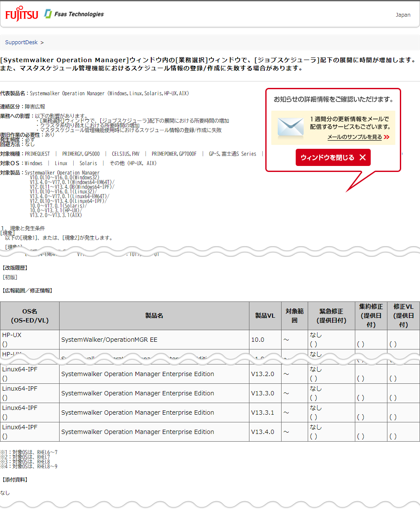
Task: Click the SystemWalker/OperationMGR EE product cell
Action: tap(154, 340)
